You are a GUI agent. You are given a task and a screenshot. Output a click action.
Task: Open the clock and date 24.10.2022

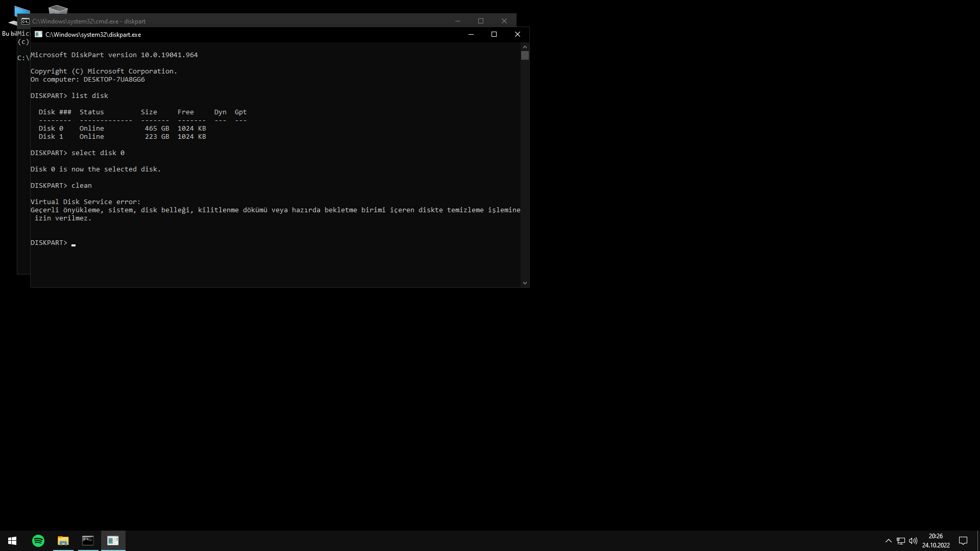[x=936, y=541]
